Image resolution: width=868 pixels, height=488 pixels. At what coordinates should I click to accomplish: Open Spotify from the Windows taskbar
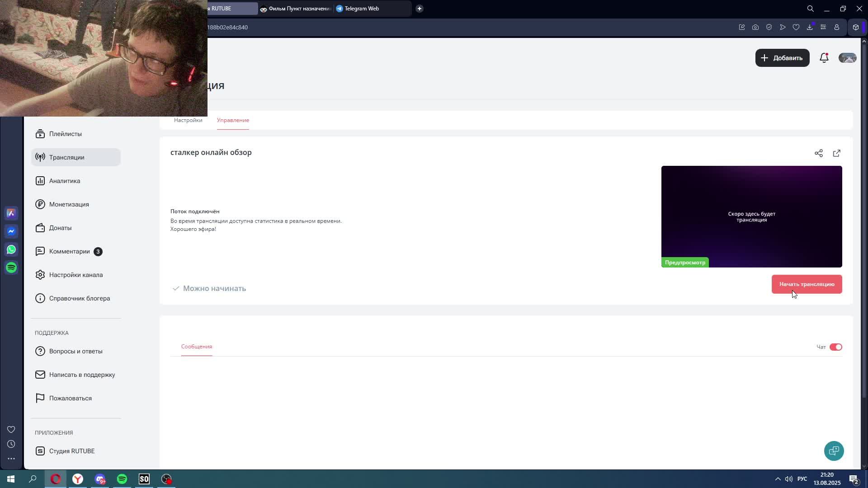[122, 479]
